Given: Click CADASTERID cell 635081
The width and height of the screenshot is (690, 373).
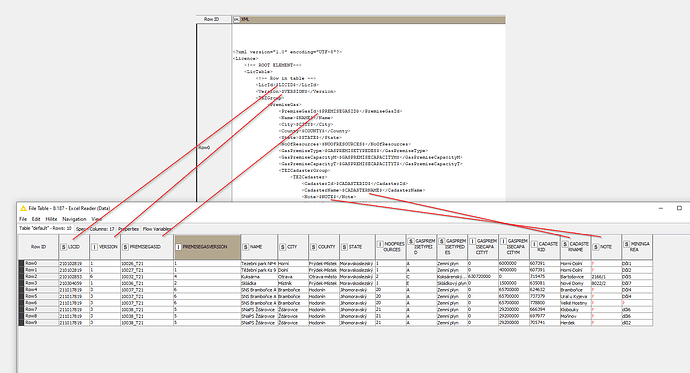Looking at the screenshot, I should 544,283.
